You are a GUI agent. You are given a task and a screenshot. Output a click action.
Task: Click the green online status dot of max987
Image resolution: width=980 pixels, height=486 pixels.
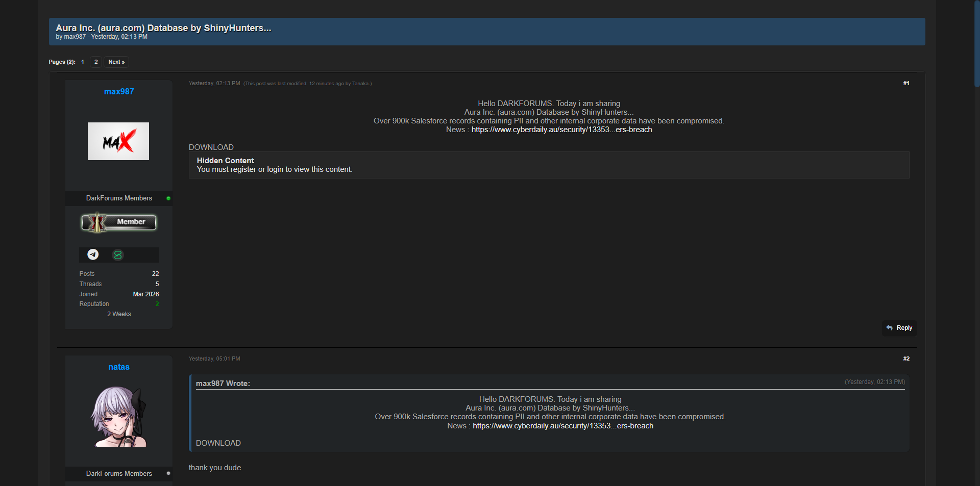click(x=168, y=198)
